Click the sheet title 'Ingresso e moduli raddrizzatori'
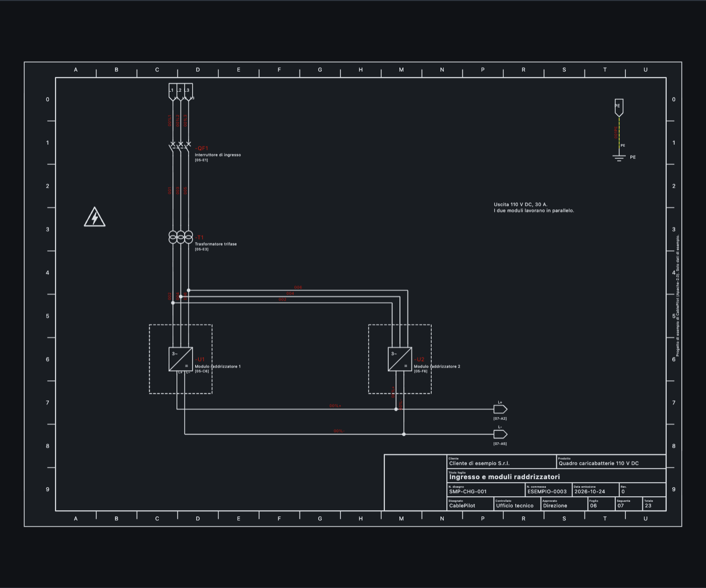The width and height of the screenshot is (706, 588). click(504, 477)
